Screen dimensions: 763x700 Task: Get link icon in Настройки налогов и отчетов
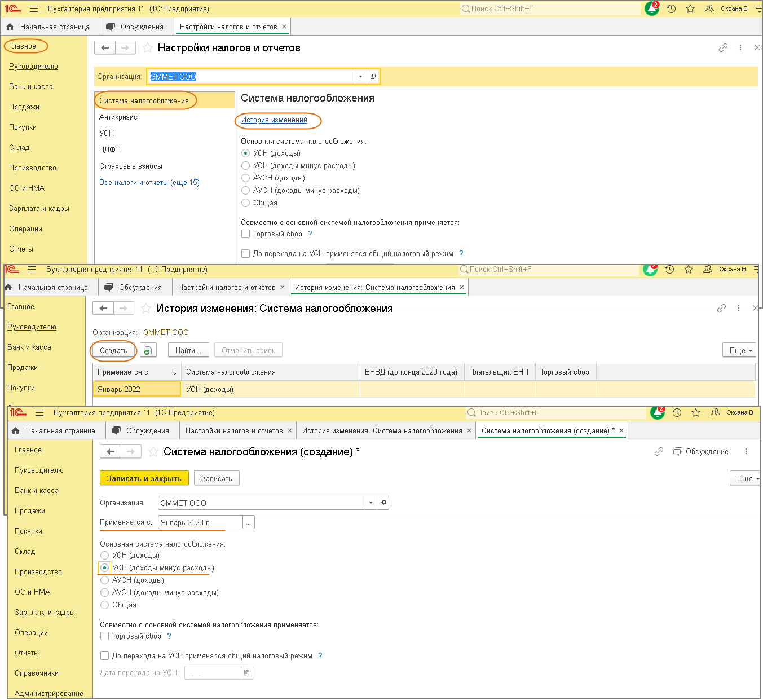coord(723,48)
